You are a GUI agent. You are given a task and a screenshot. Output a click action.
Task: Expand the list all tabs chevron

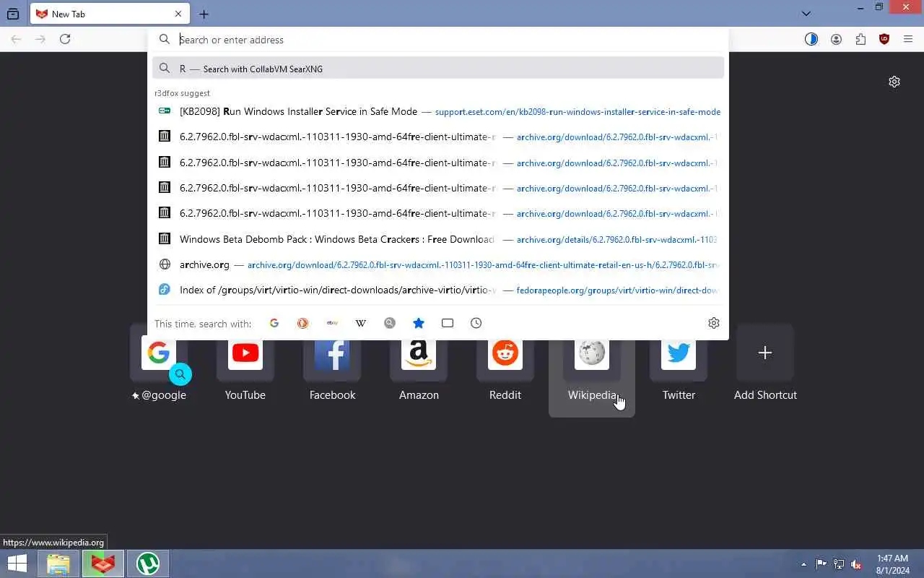point(806,14)
